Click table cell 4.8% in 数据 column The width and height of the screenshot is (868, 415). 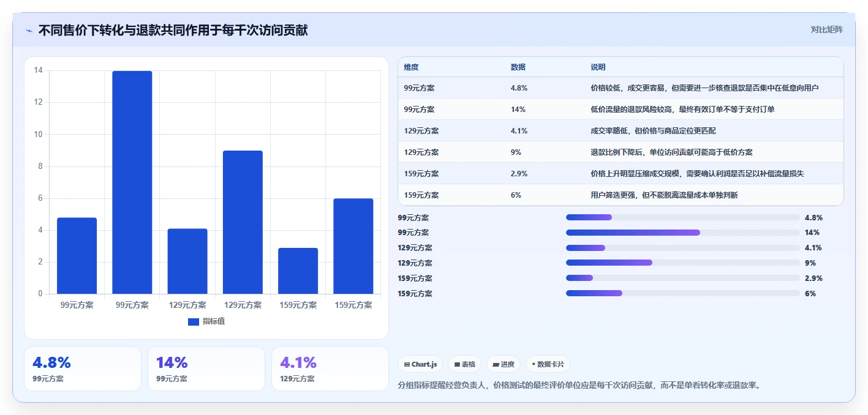[519, 88]
